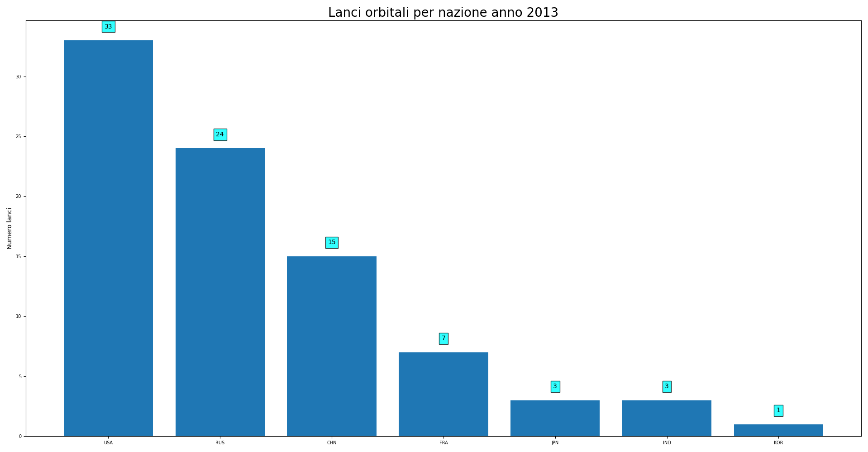Viewport: 868px width, 452px height.
Task: Click the 'CHN' x-axis label
Action: pyautogui.click(x=332, y=443)
